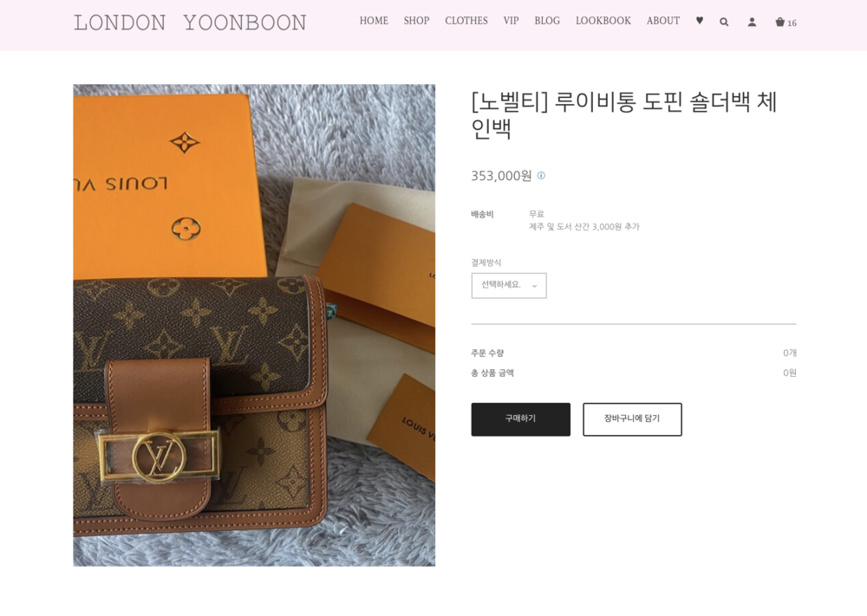Screen dimensions: 867x616
Task: Click the LONDON YOONBOON logo
Action: pos(190,23)
